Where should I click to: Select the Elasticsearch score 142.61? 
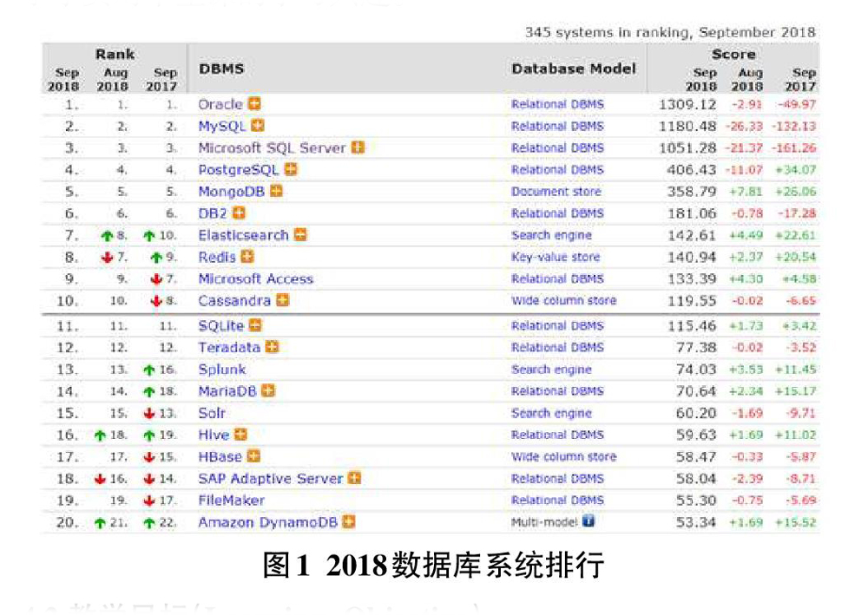point(692,235)
